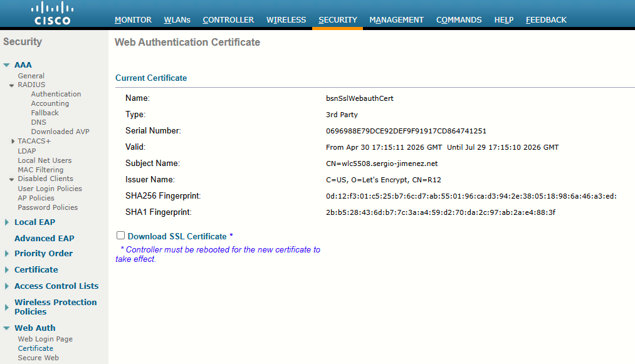Open User Login Policies page
635x364 pixels.
[50, 189]
